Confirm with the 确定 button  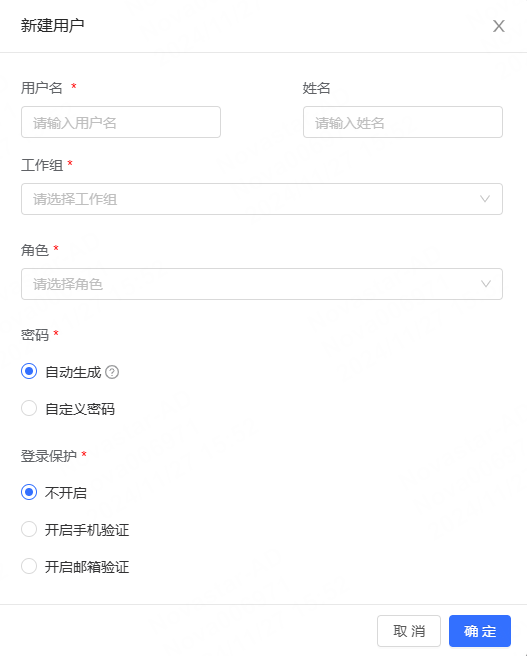coord(480,631)
